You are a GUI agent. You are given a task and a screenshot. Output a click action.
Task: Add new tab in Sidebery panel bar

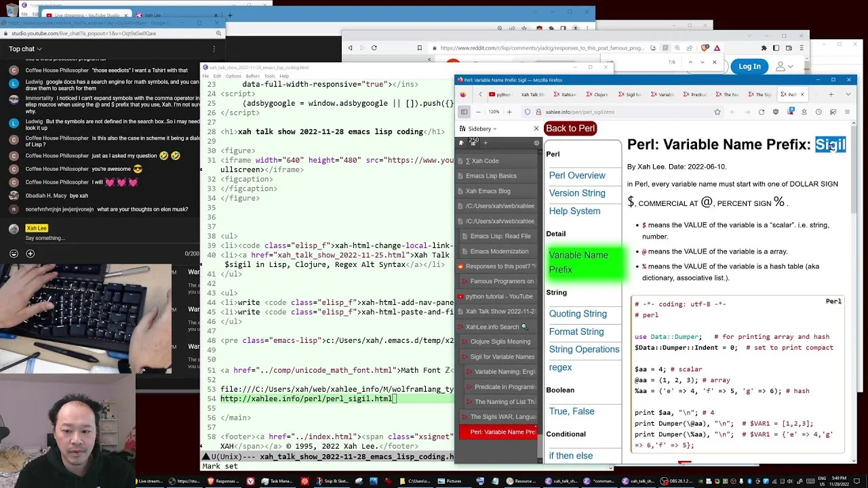click(x=485, y=143)
